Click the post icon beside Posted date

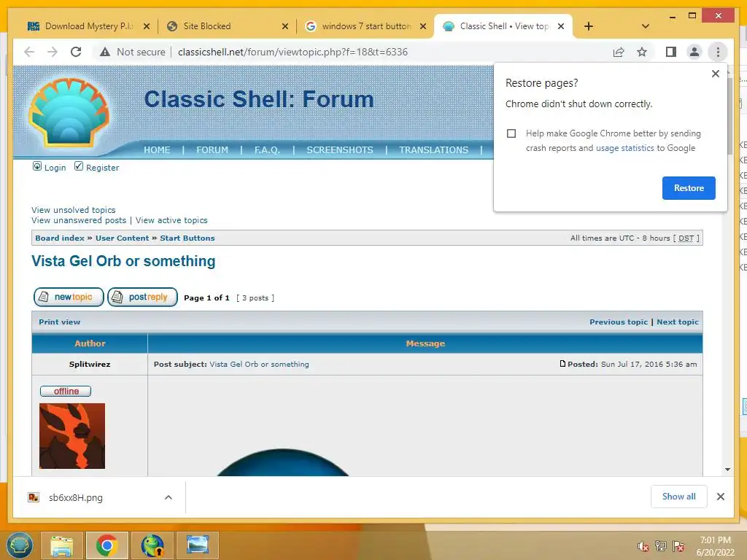click(562, 364)
